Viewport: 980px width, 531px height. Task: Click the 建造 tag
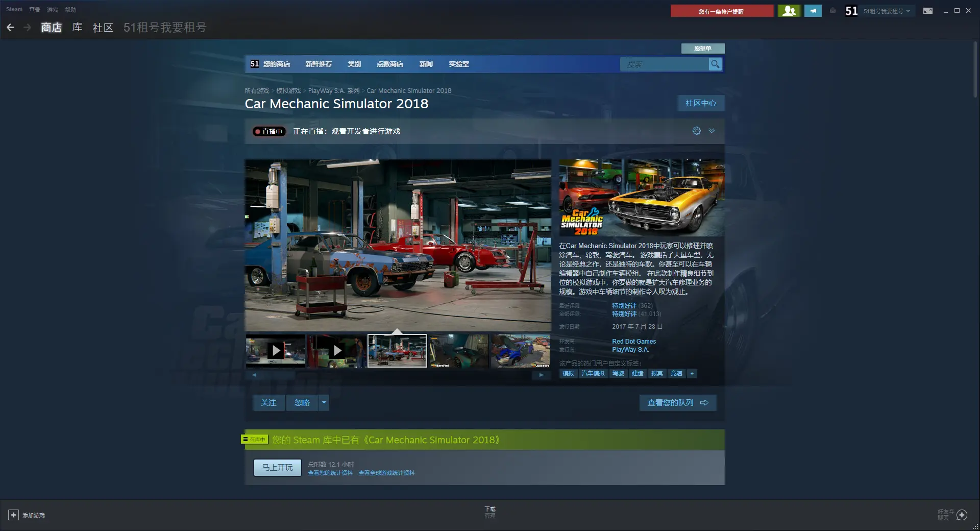pos(638,374)
